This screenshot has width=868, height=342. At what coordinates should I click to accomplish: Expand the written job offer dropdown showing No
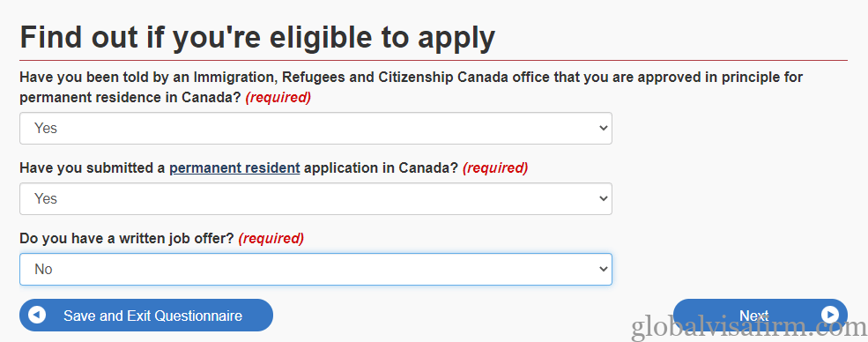[x=315, y=270]
